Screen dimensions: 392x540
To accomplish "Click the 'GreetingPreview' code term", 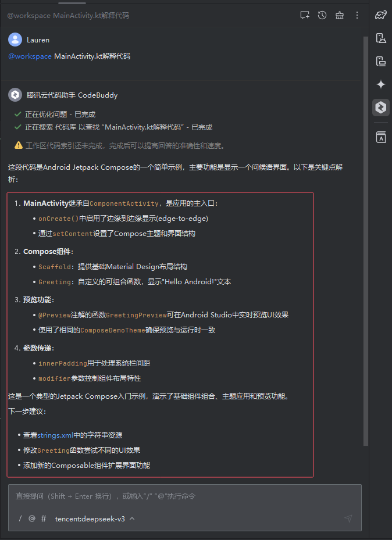I will [x=137, y=315].
